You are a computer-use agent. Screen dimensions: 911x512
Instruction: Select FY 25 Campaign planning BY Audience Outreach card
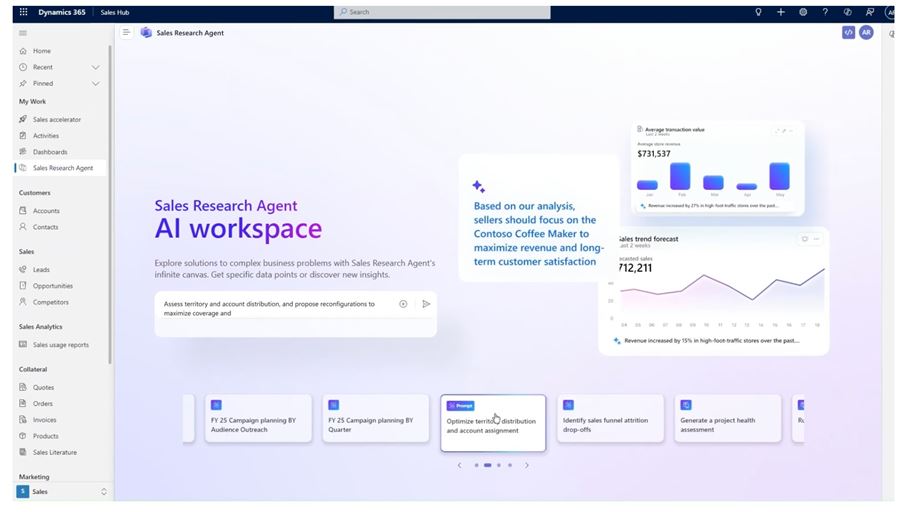(x=258, y=418)
